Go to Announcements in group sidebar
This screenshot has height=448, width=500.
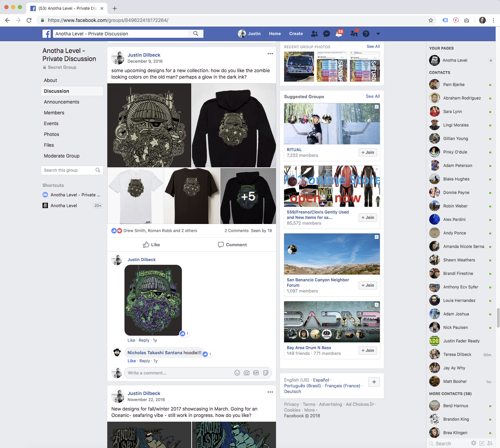[x=61, y=102]
